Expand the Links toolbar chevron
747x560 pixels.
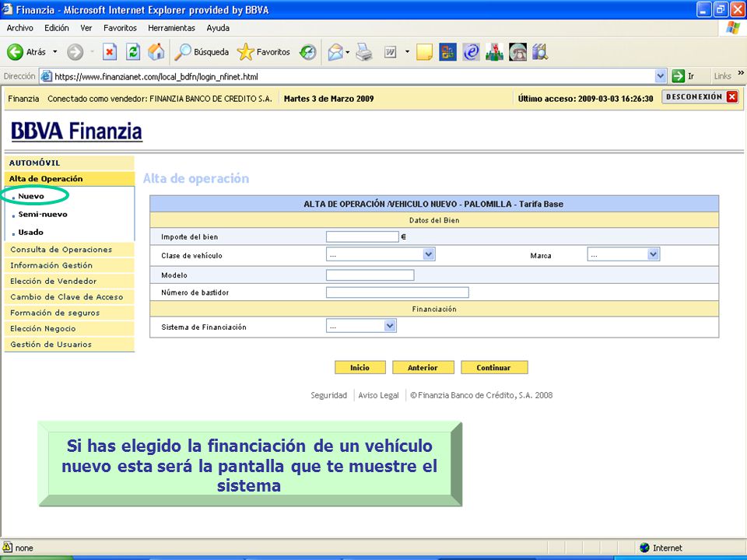(x=740, y=73)
